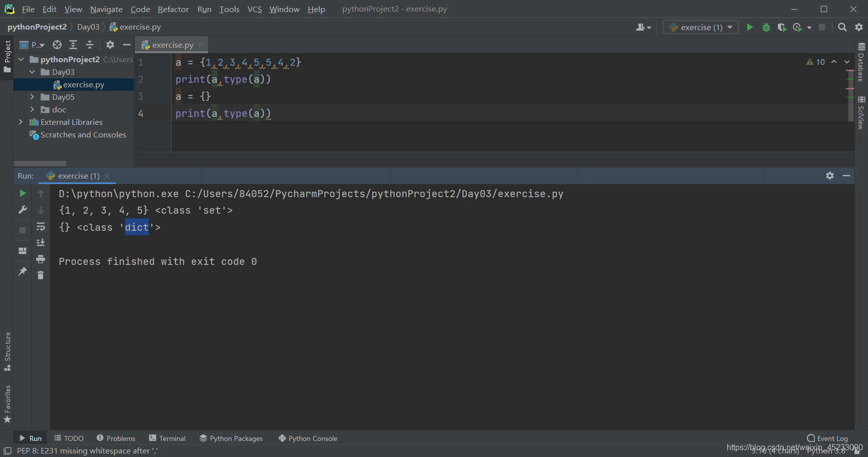
Task: Collapse the Day03 folder
Action: (x=32, y=72)
